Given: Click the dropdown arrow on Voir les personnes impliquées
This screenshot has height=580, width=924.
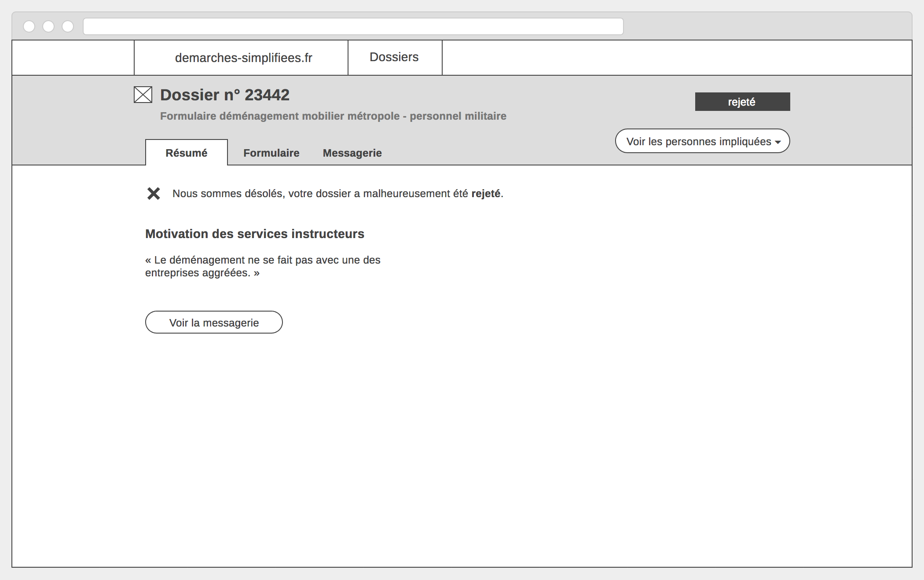Looking at the screenshot, I should point(778,141).
